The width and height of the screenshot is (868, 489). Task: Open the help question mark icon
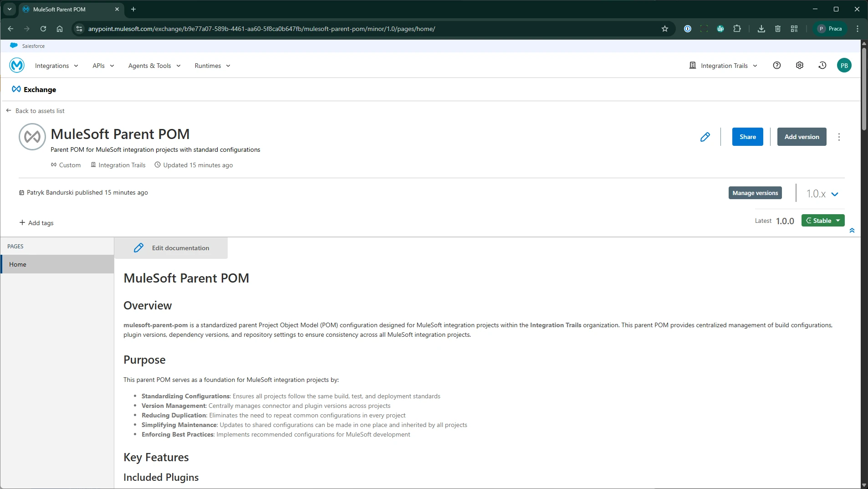click(x=777, y=66)
